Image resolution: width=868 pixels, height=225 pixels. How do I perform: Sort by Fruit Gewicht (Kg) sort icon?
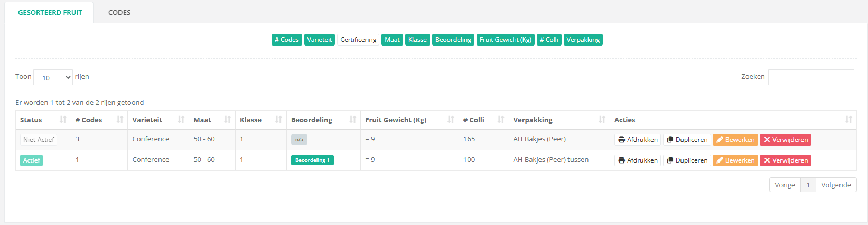pyautogui.click(x=451, y=120)
